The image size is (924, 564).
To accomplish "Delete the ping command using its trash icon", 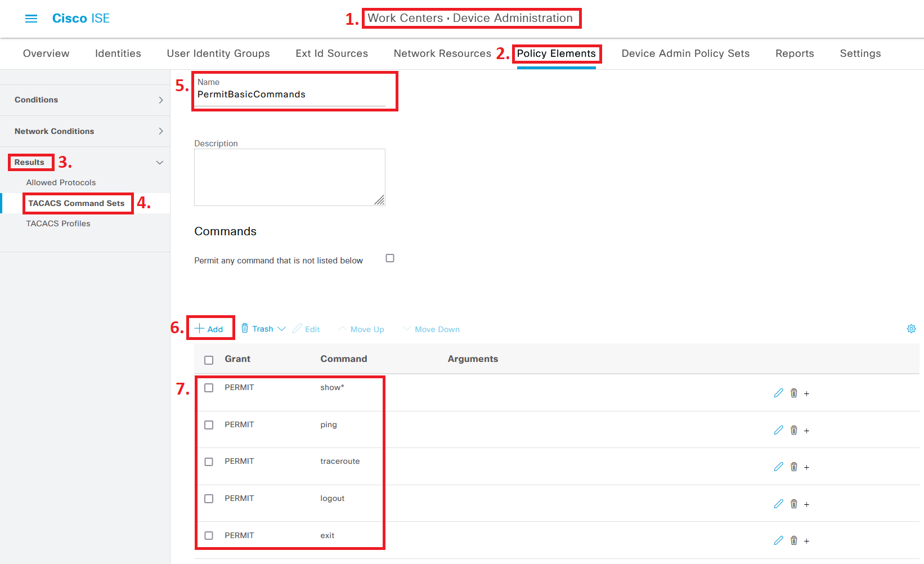I will pos(793,429).
